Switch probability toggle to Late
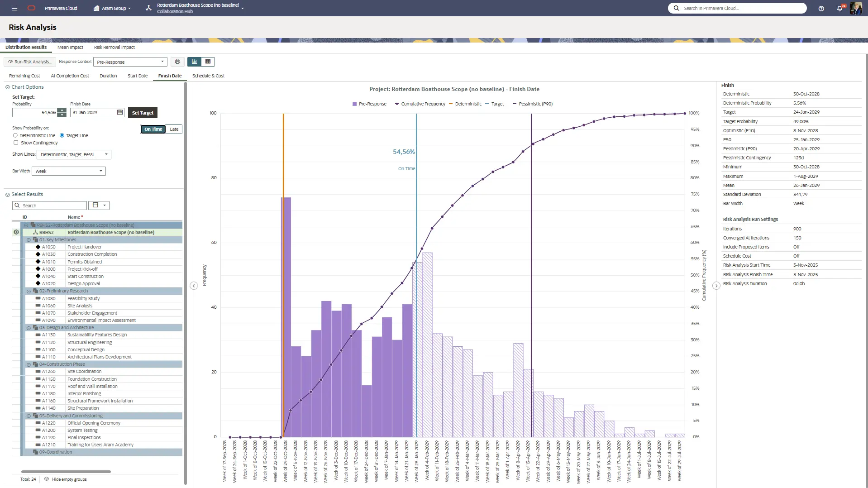 tap(174, 129)
